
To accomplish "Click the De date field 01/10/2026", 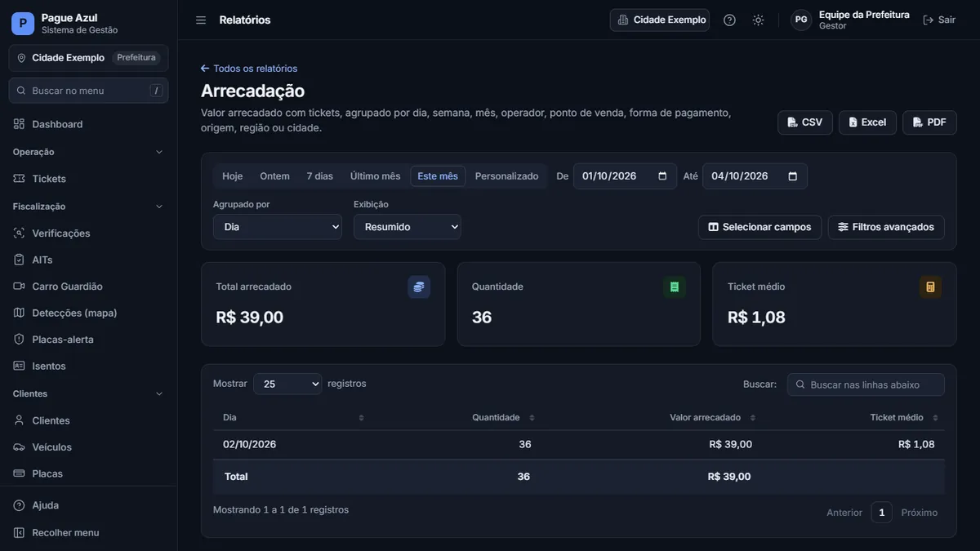I will [x=625, y=176].
